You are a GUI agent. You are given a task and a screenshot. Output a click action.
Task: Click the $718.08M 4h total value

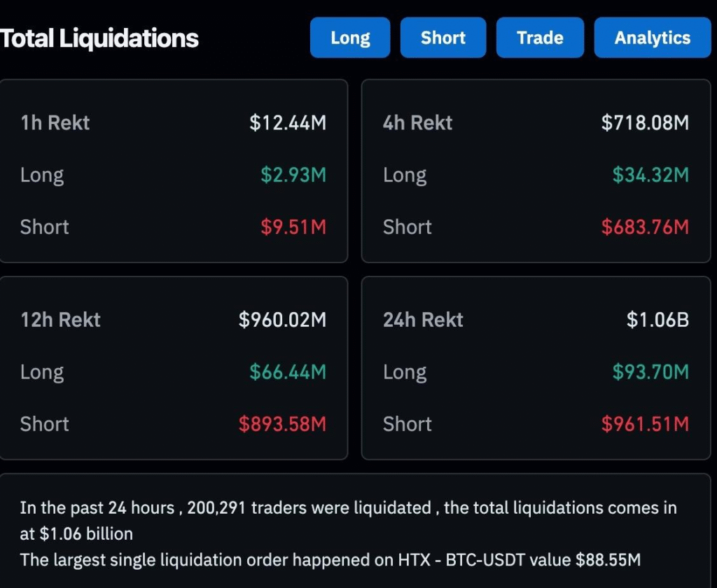[645, 123]
